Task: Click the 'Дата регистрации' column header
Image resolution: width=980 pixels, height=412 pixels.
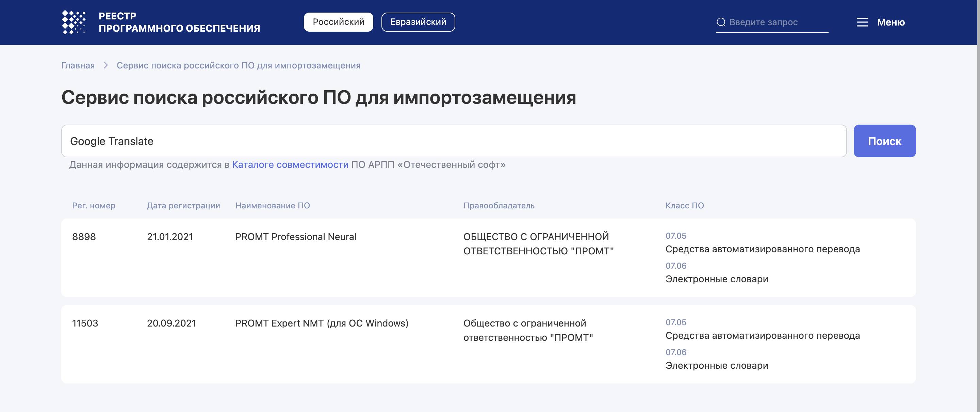Action: click(x=183, y=206)
